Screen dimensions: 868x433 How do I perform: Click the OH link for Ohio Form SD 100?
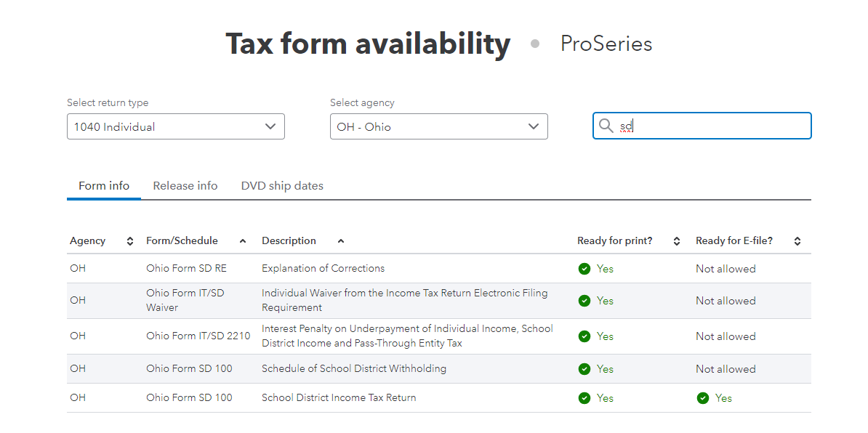click(77, 368)
